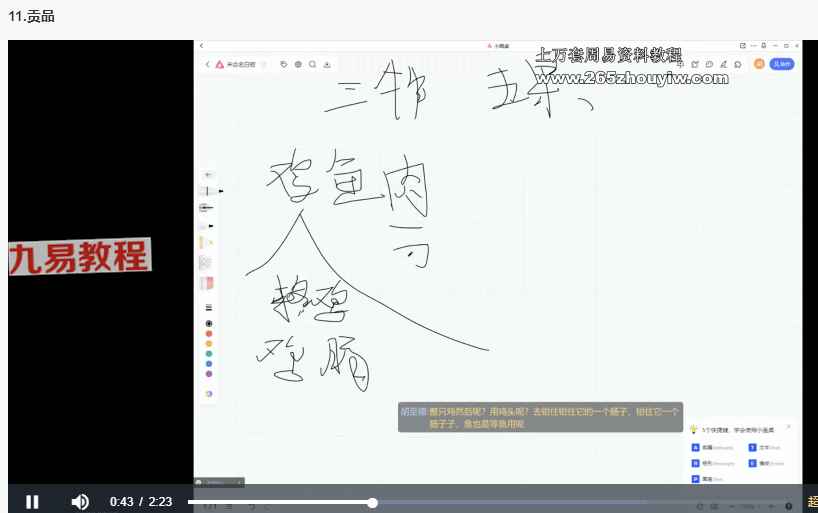The image size is (818, 513).
Task: Select the yellow highlighter tool
Action: click(x=206, y=243)
